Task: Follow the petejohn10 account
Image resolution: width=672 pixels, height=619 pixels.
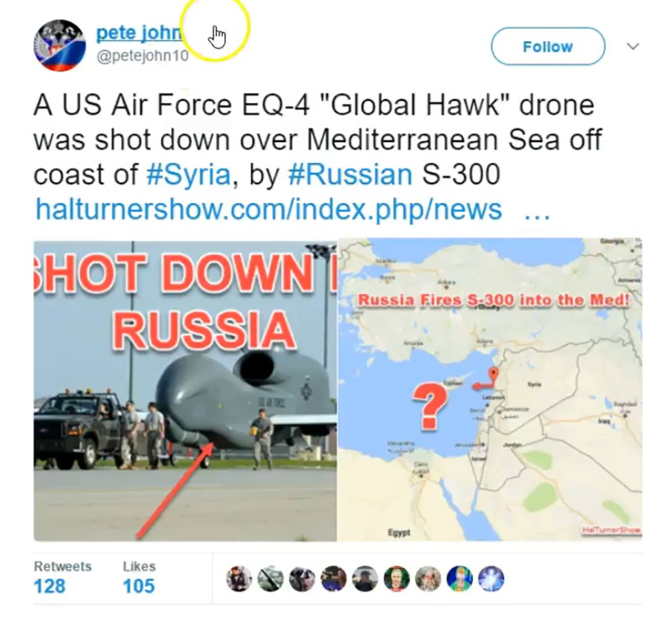Action: tap(548, 46)
